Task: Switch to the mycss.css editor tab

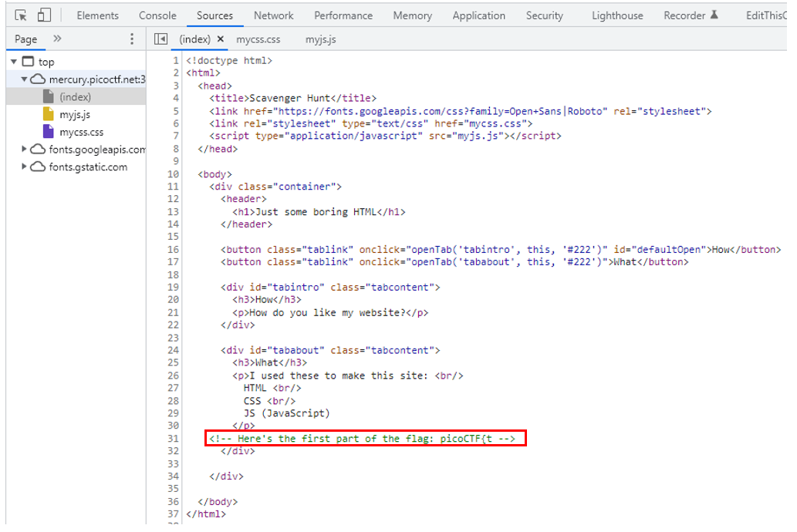Action: pos(258,39)
